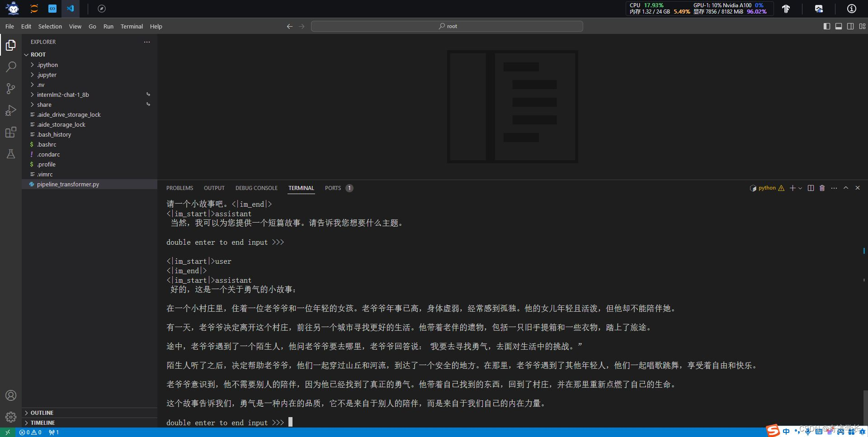Toggle the secondary sidebar
The width and height of the screenshot is (868, 437).
pos(851,26)
